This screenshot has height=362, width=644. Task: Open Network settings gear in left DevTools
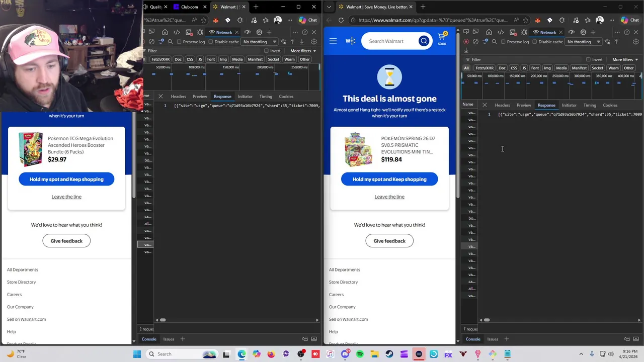(x=314, y=42)
